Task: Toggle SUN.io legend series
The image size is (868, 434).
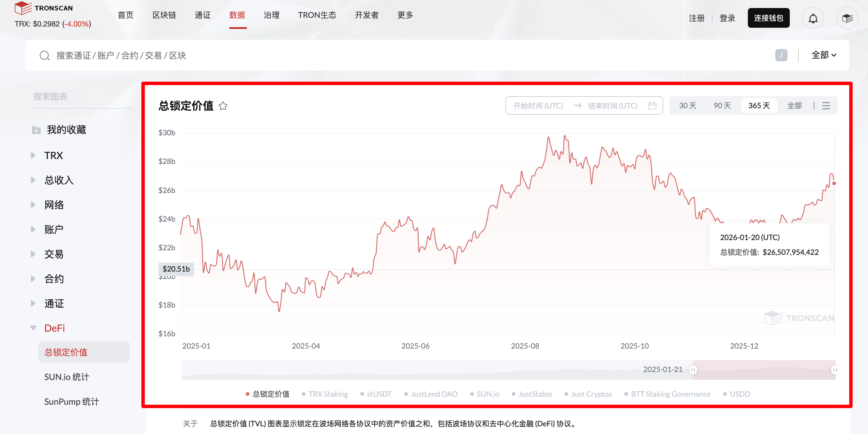Action: (485, 394)
